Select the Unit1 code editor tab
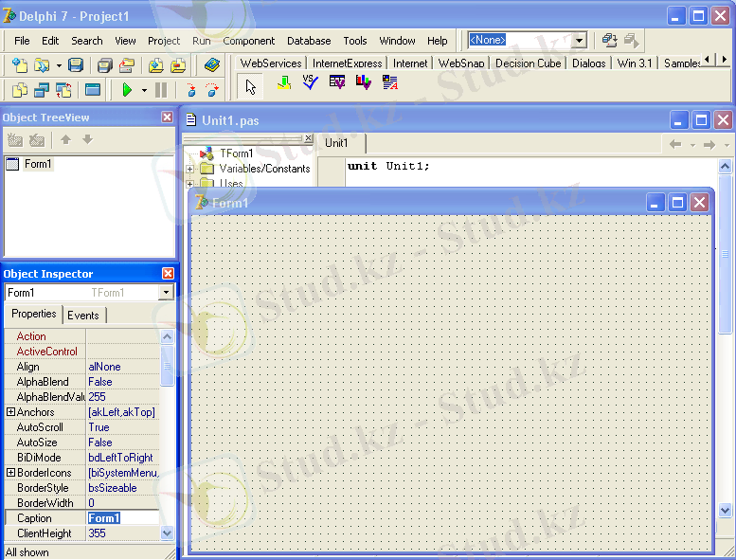This screenshot has height=560, width=736. click(336, 143)
